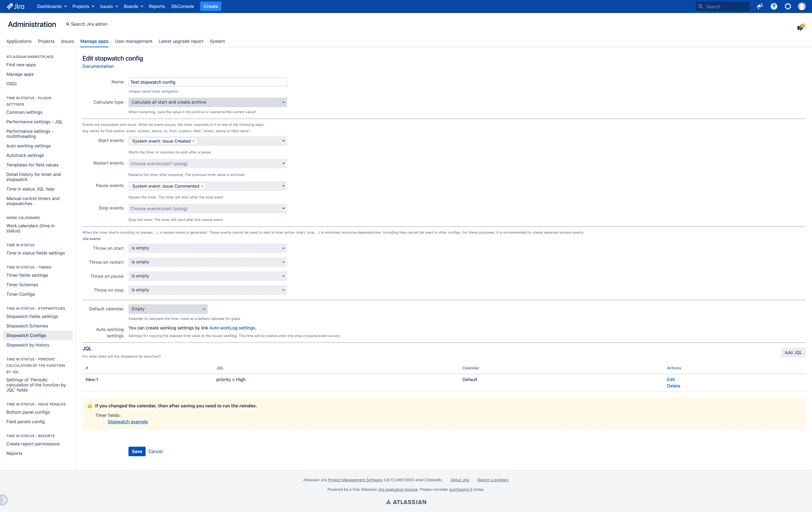Viewport: 812px width, 512px height.
Task: Open the Stop events selector
Action: 207,209
